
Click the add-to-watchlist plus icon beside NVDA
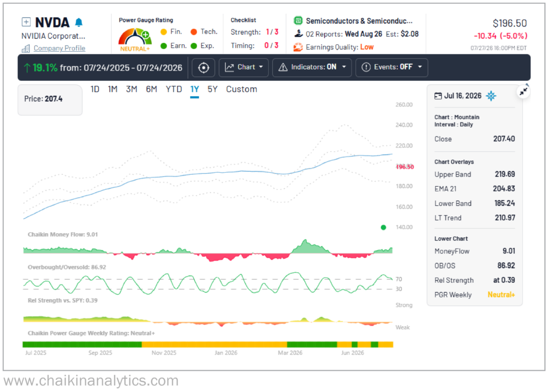(26, 22)
